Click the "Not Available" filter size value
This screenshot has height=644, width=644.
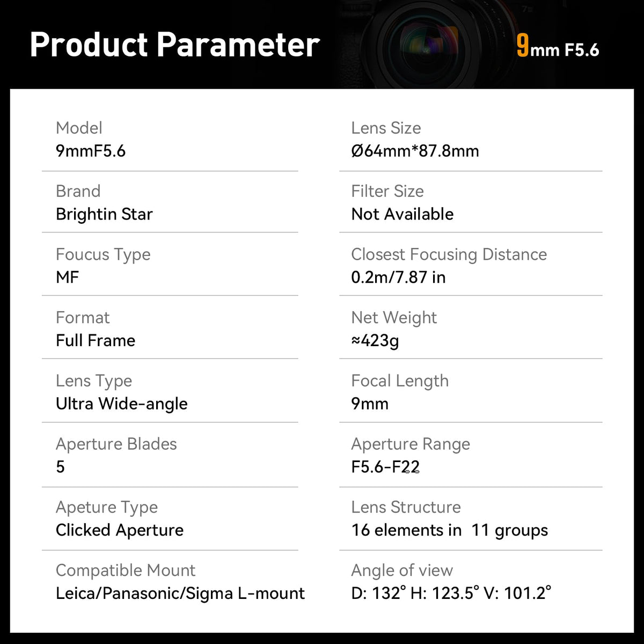point(402,214)
